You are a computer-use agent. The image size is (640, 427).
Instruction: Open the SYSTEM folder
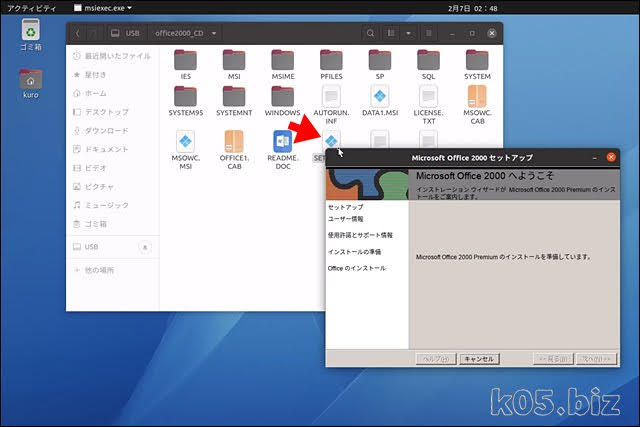tap(477, 64)
